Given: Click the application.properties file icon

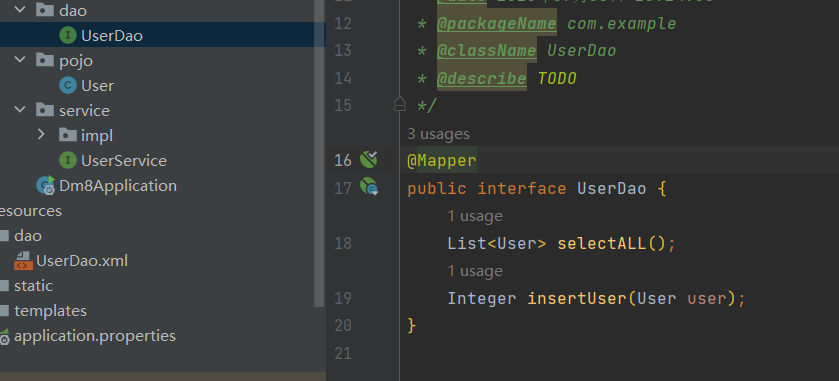Looking at the screenshot, I should pos(4,336).
